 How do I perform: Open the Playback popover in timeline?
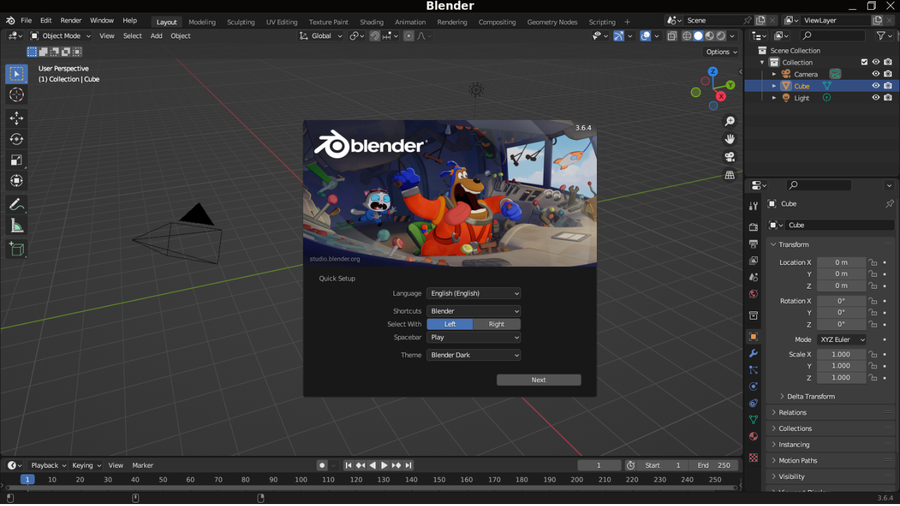tap(48, 465)
